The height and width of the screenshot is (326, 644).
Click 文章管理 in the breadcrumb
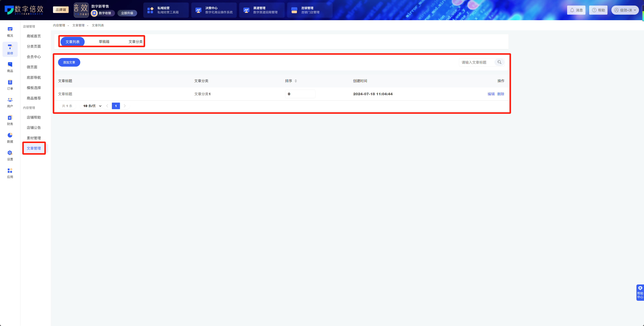point(79,25)
